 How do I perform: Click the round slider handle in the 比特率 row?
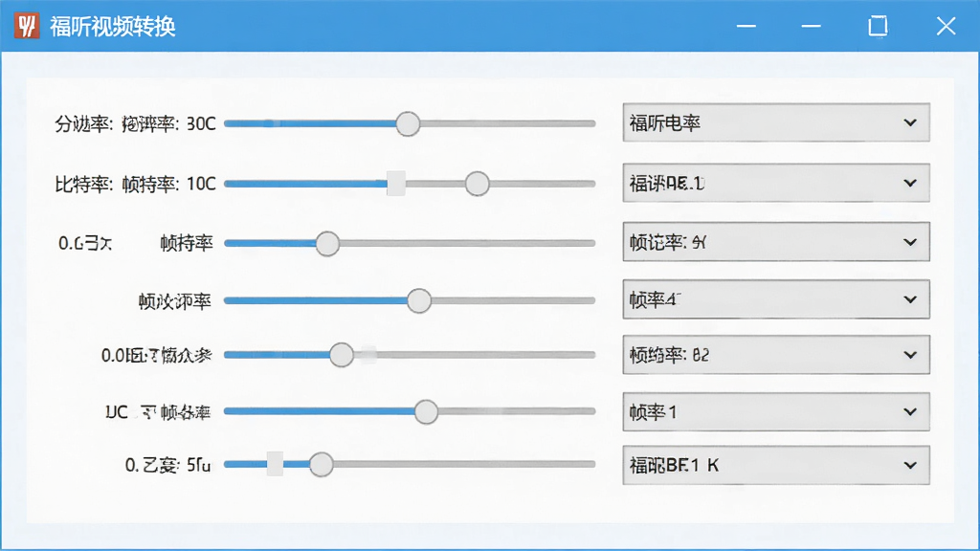[477, 184]
